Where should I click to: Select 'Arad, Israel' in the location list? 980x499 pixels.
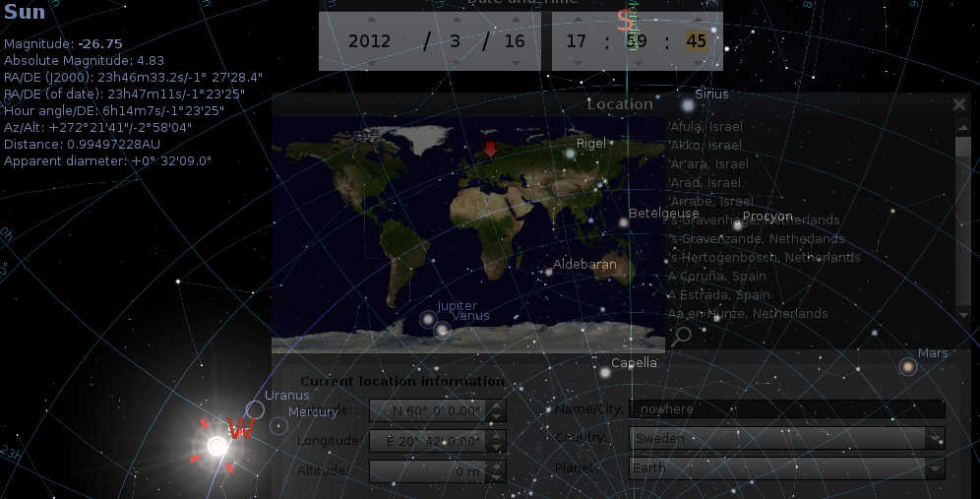tap(704, 183)
